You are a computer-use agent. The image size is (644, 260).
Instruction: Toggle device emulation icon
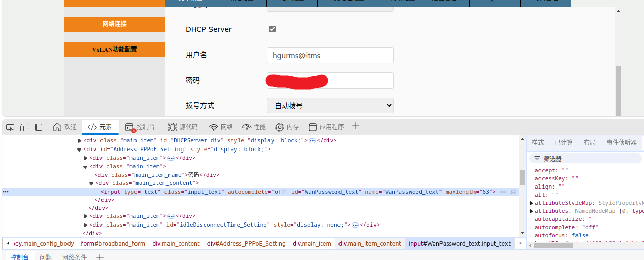(x=24, y=127)
